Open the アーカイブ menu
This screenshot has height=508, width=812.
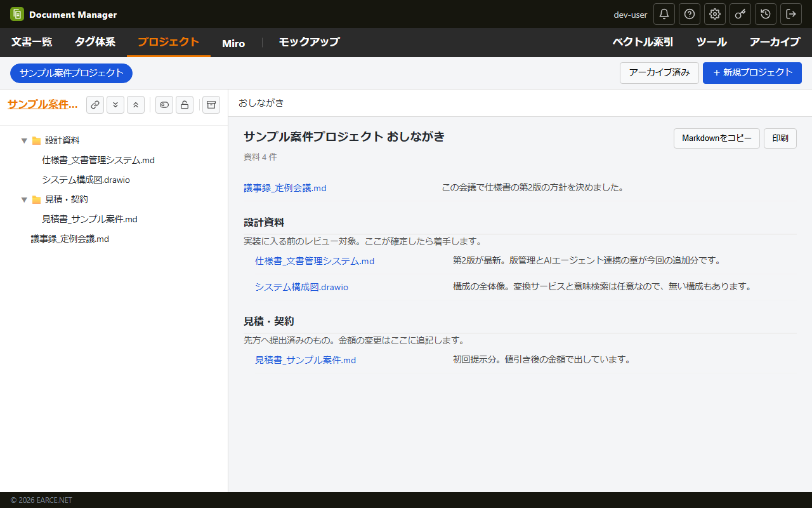775,43
